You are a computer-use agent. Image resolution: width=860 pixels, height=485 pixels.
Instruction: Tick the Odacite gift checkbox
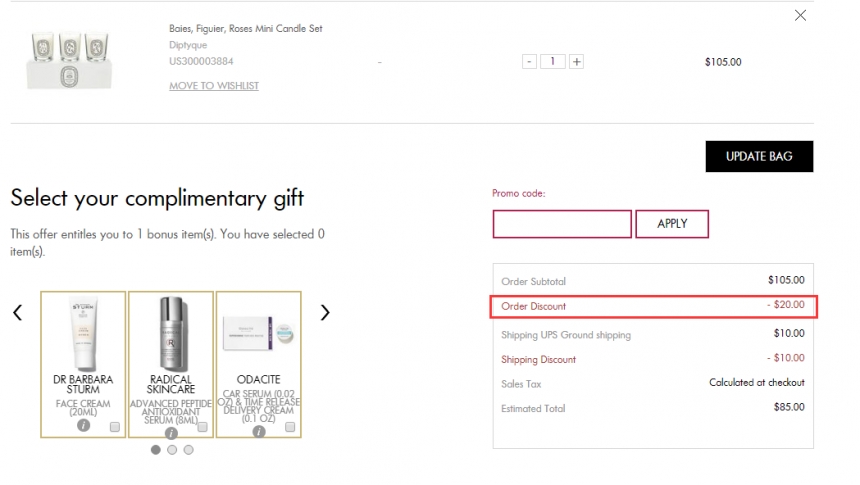(x=290, y=427)
